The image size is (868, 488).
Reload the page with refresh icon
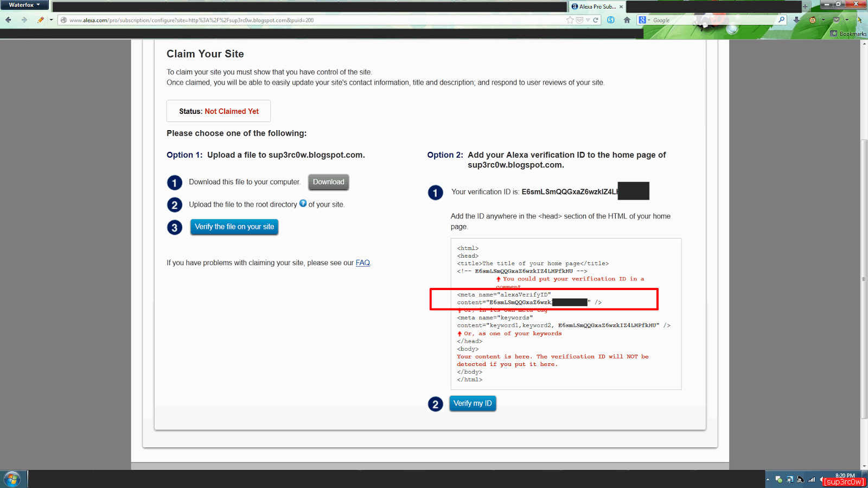point(596,20)
